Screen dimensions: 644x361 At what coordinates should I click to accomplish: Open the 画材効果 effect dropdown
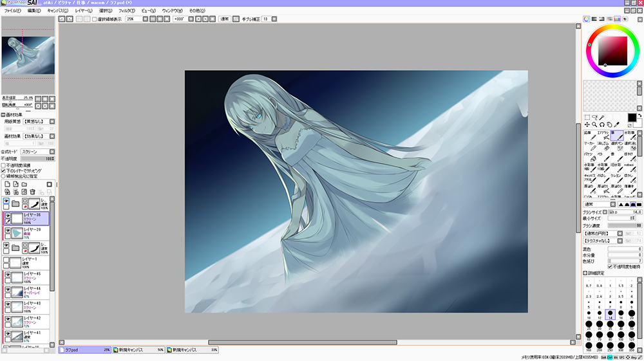pos(52,136)
